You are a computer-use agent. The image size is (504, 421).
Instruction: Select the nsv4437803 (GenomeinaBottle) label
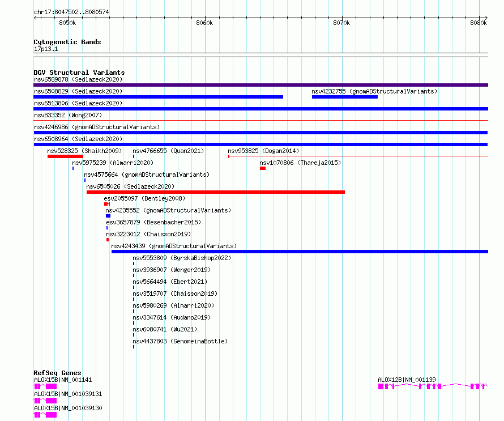tap(180, 341)
